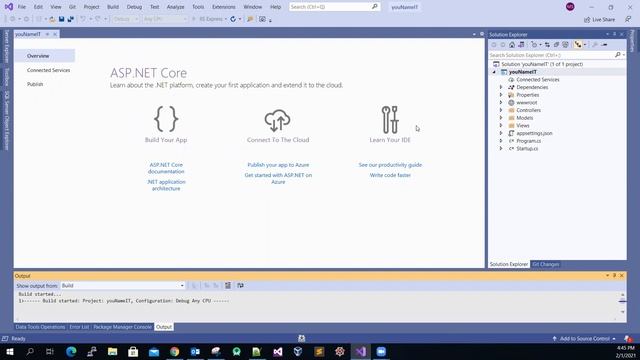Click Get started with ASP.NET on Azure
640x360 pixels.
(x=278, y=178)
